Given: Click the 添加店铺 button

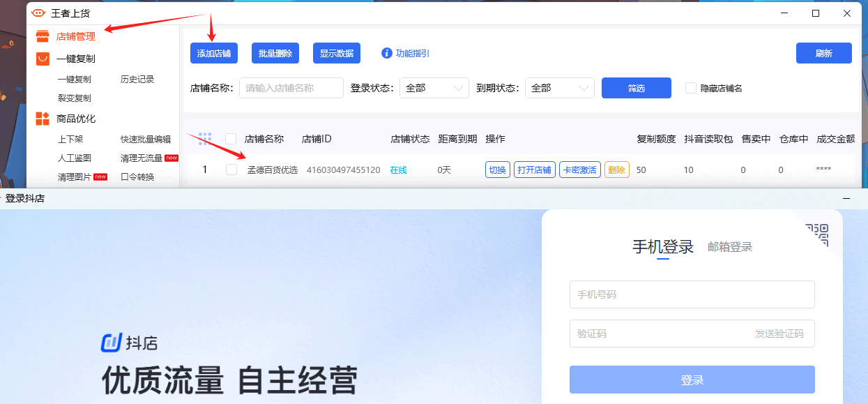Looking at the screenshot, I should (x=213, y=52).
